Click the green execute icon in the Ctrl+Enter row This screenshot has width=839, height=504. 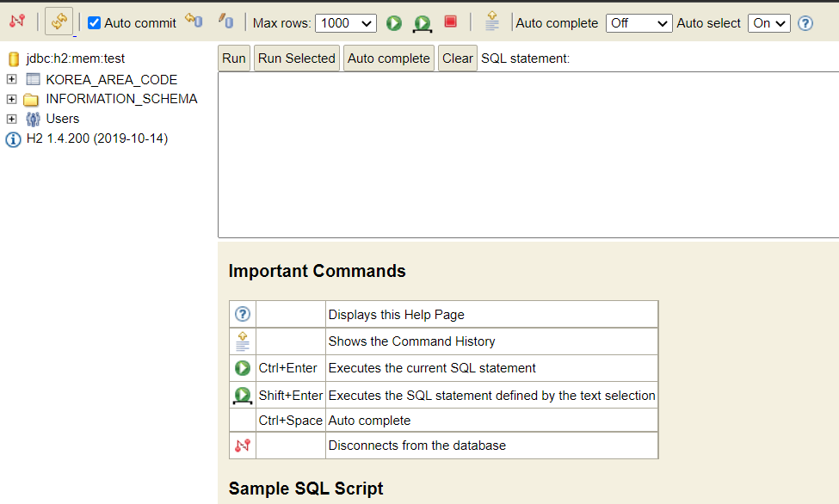tap(243, 368)
